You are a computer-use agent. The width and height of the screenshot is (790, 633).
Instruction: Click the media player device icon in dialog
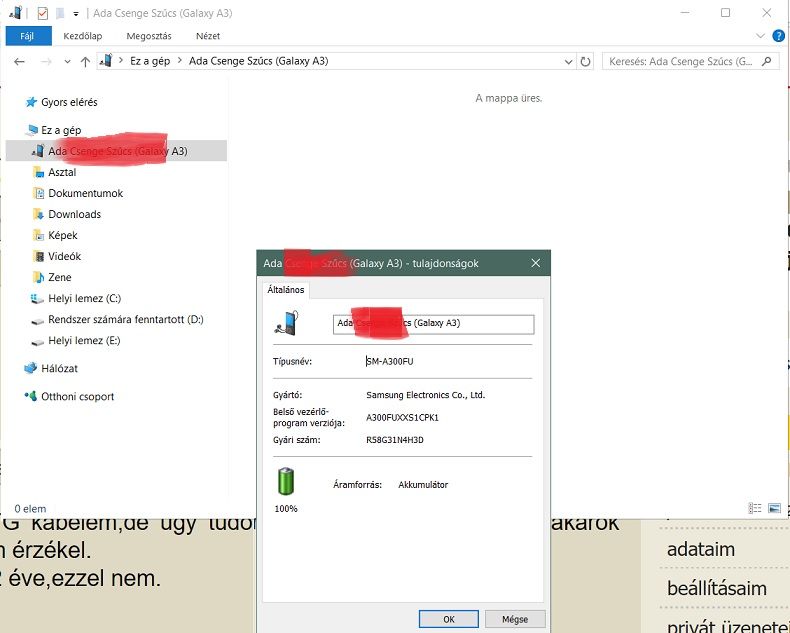287,323
